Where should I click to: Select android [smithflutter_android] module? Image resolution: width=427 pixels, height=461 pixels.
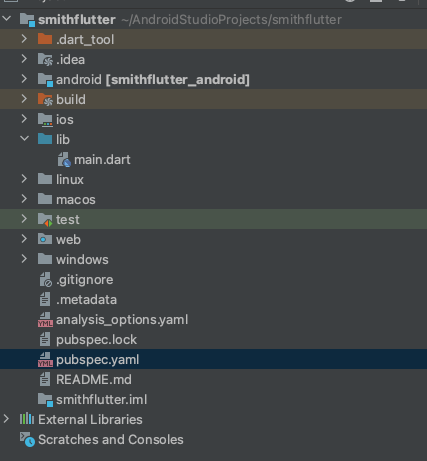point(153,80)
